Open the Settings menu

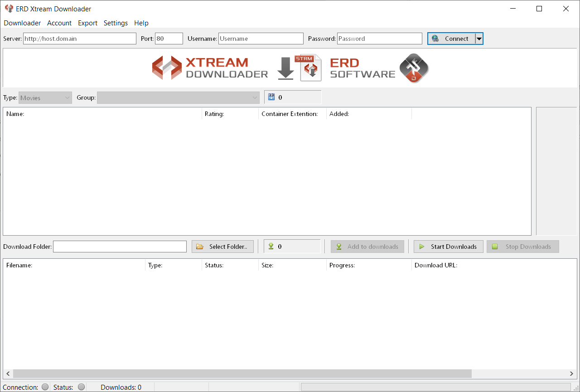click(116, 23)
